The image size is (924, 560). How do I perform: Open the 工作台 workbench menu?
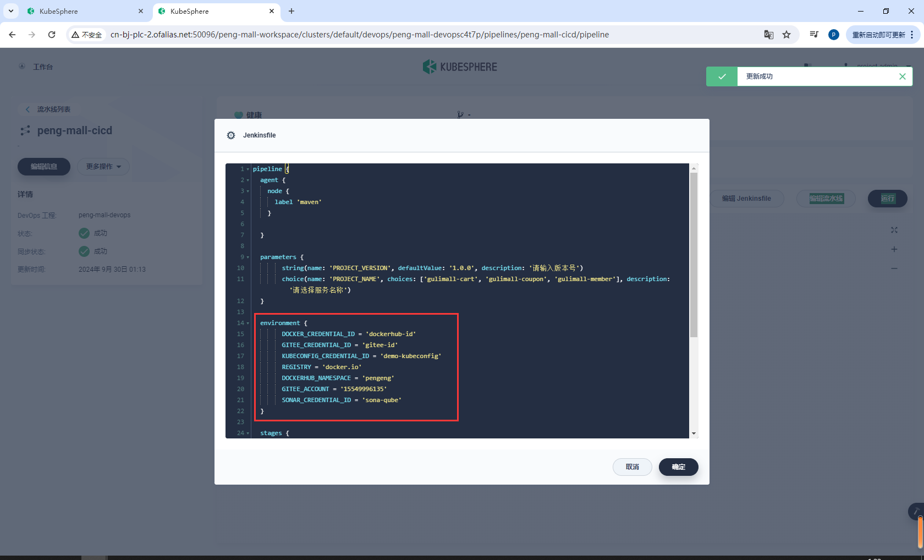tap(36, 67)
